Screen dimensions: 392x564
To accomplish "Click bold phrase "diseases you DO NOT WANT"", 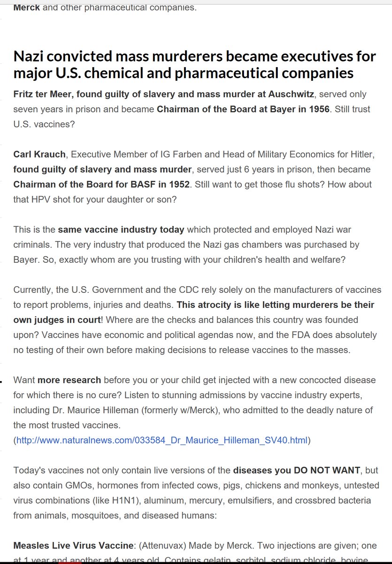I will coord(297,470).
